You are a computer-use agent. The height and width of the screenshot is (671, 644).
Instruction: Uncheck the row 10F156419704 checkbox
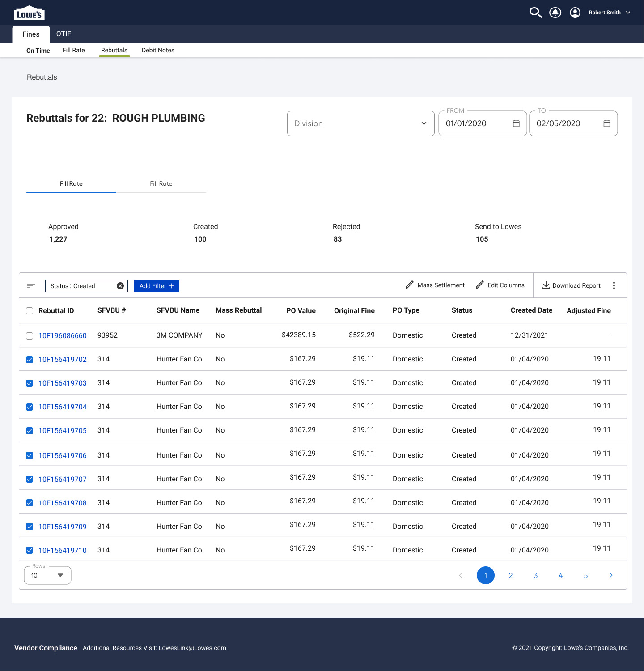pos(30,407)
